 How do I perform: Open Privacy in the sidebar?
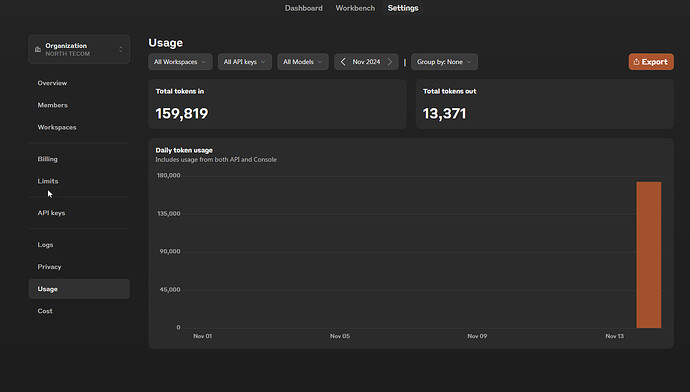[49, 267]
